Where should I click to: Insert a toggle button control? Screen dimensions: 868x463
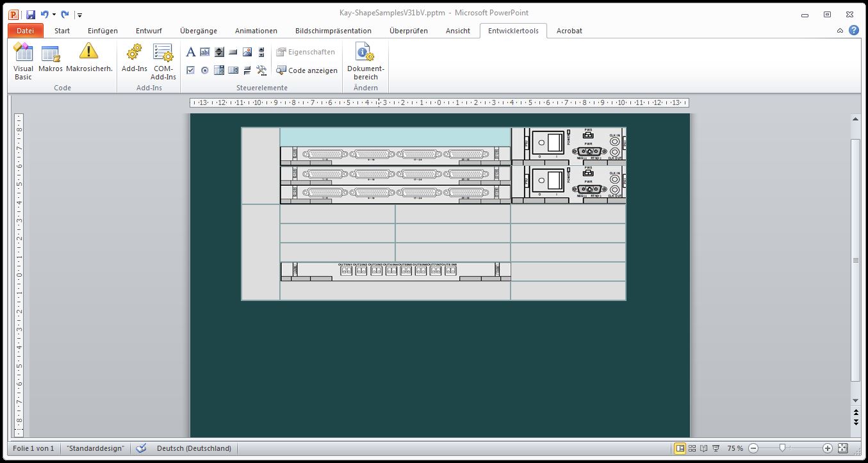247,70
